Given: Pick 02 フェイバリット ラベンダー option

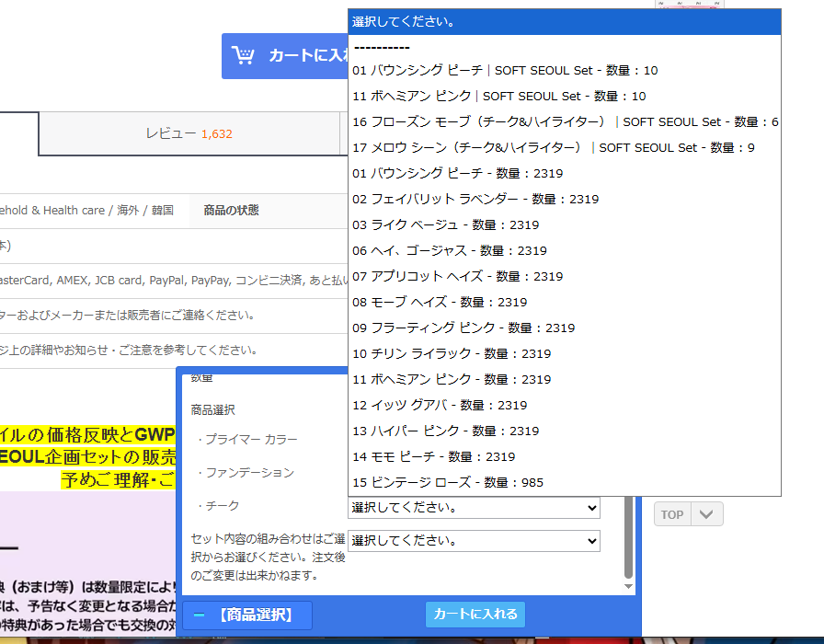Looking at the screenshot, I should [x=475, y=199].
